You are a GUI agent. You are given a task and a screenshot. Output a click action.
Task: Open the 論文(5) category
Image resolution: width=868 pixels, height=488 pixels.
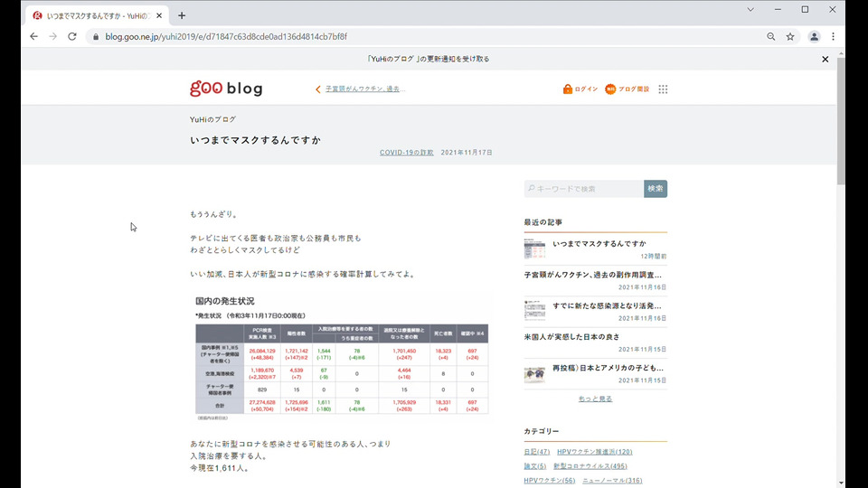click(534, 466)
